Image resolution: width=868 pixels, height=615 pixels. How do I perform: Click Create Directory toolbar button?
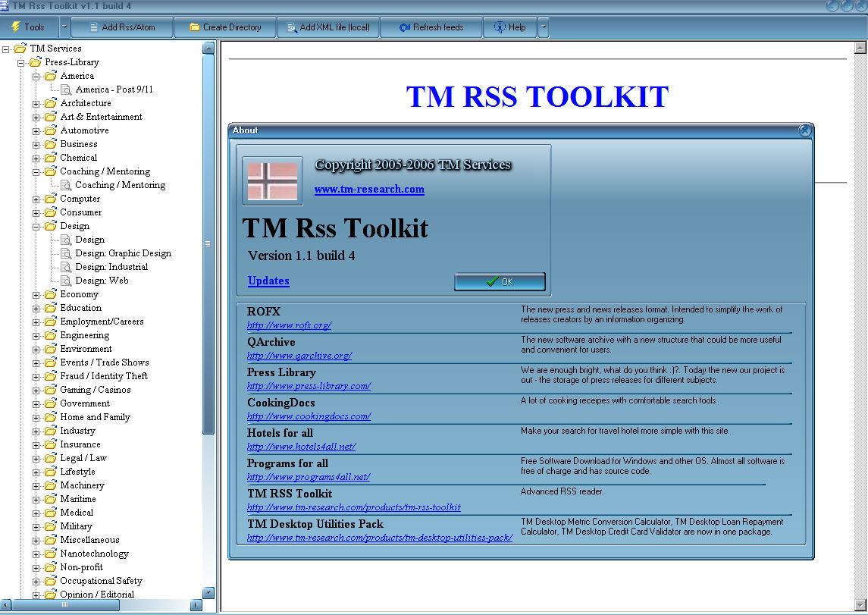pyautogui.click(x=224, y=27)
